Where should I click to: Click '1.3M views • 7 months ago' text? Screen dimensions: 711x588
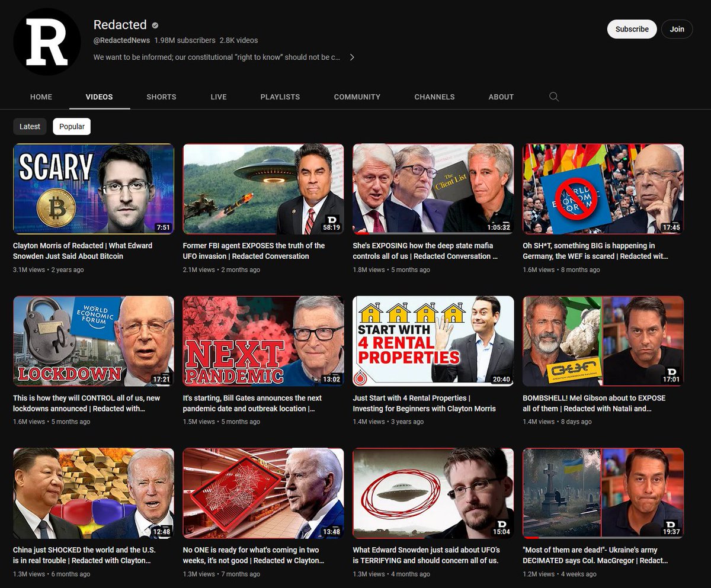click(x=222, y=574)
